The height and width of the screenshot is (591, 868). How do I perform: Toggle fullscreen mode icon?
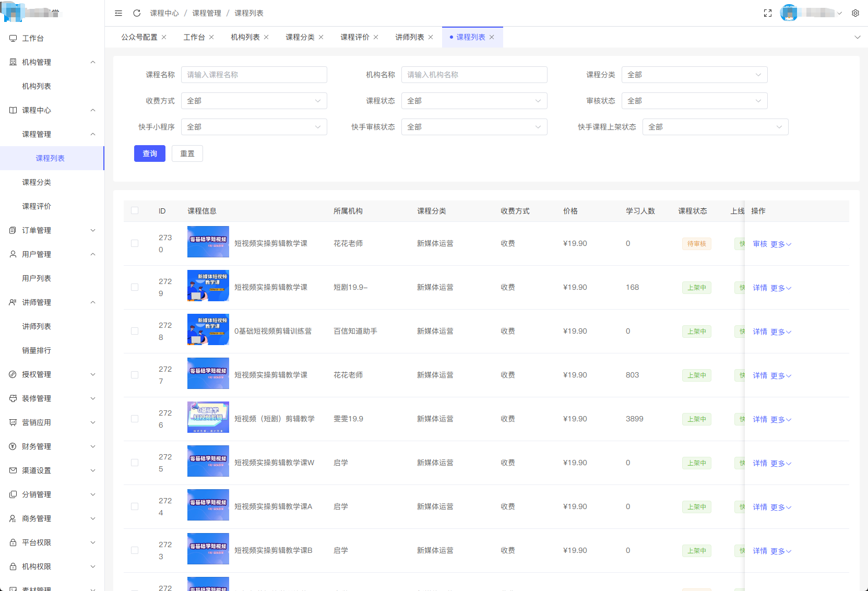click(767, 13)
